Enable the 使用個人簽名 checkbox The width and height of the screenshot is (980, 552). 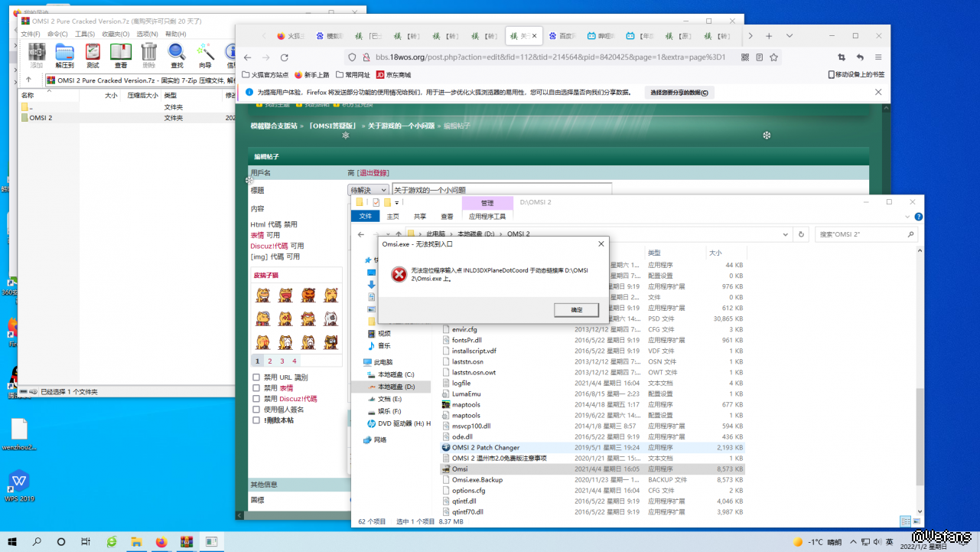click(x=256, y=410)
